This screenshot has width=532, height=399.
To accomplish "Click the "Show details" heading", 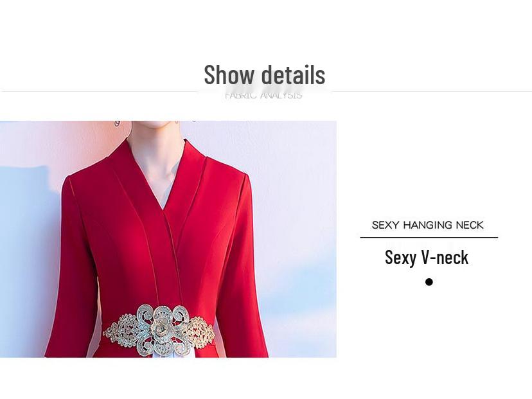I will [264, 75].
